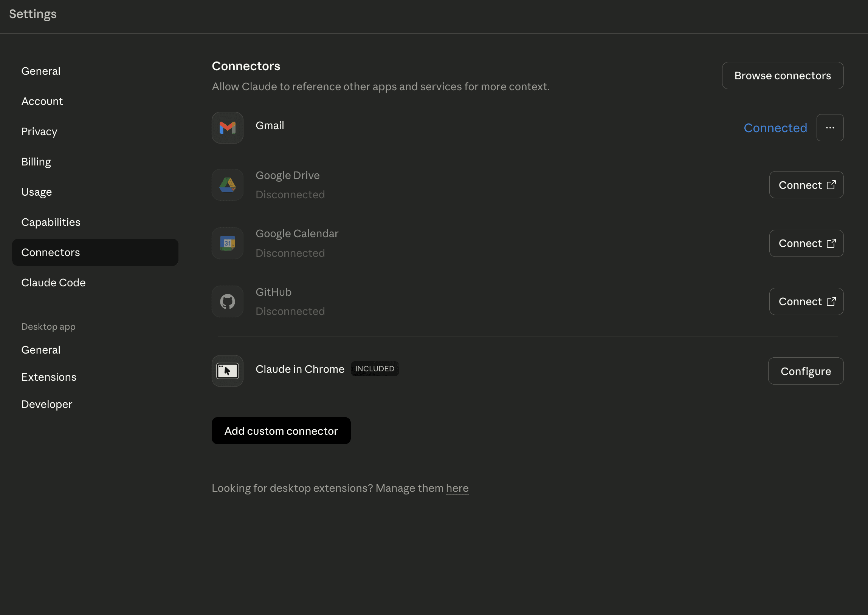Image resolution: width=868 pixels, height=615 pixels.
Task: Select Claude Code in the sidebar
Action: click(53, 283)
